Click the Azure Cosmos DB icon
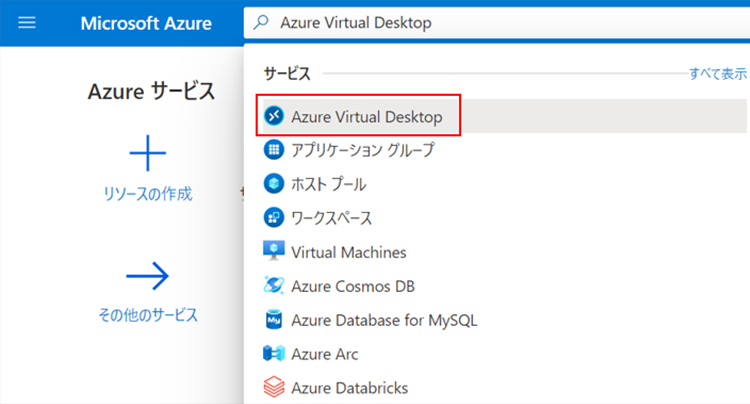This screenshot has height=404, width=750. pyautogui.click(x=273, y=286)
